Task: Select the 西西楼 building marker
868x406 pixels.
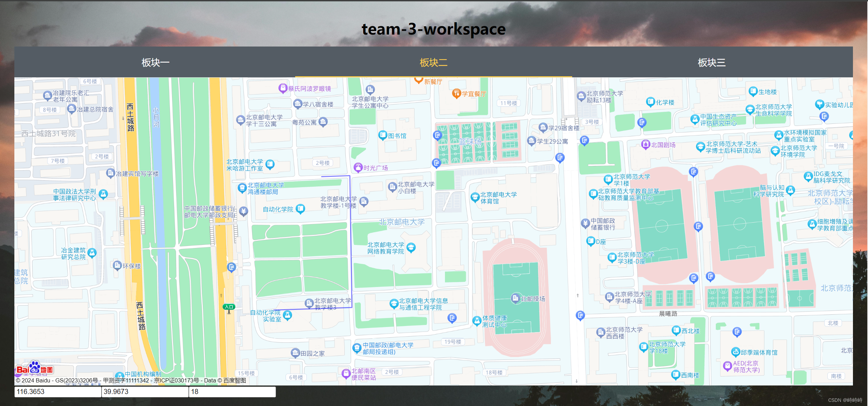Action: [x=601, y=332]
